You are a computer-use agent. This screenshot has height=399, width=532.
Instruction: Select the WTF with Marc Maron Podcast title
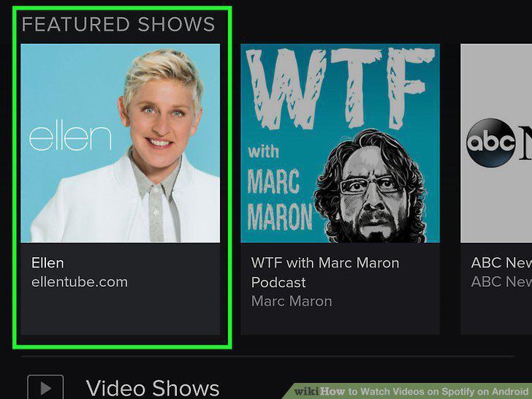point(325,273)
